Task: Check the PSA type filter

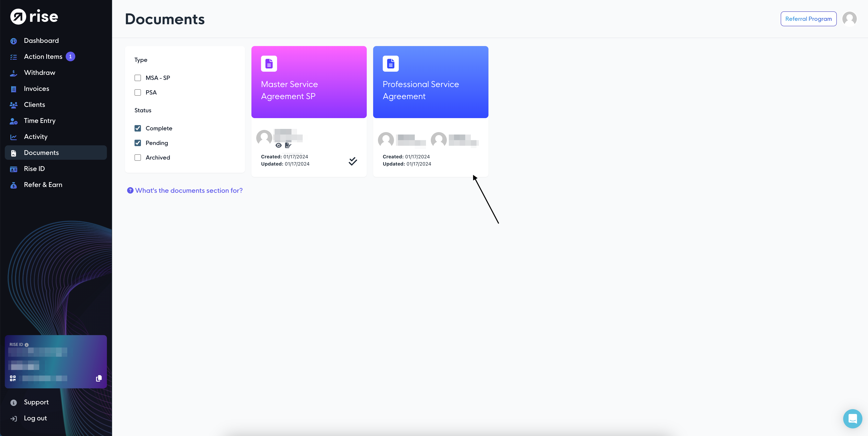Action: tap(138, 92)
